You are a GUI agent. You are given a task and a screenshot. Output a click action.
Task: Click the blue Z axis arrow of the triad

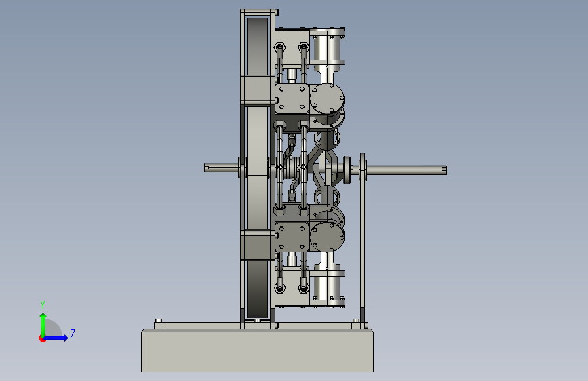(56, 338)
